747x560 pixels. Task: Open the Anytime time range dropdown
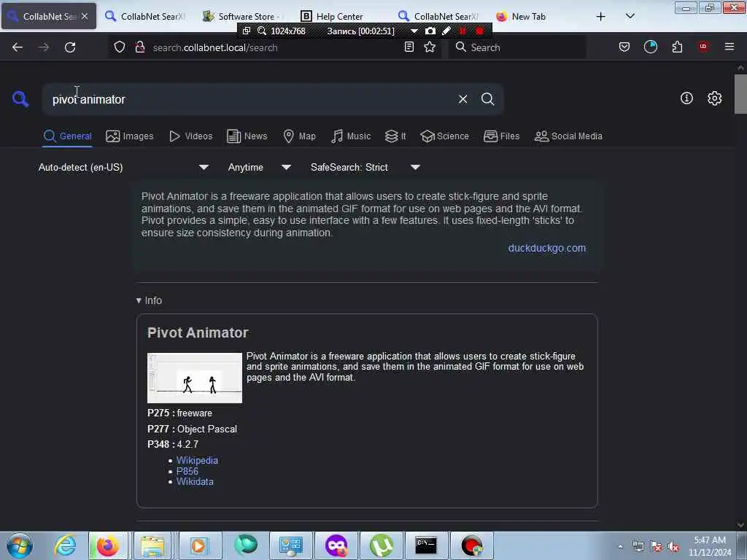click(x=260, y=167)
